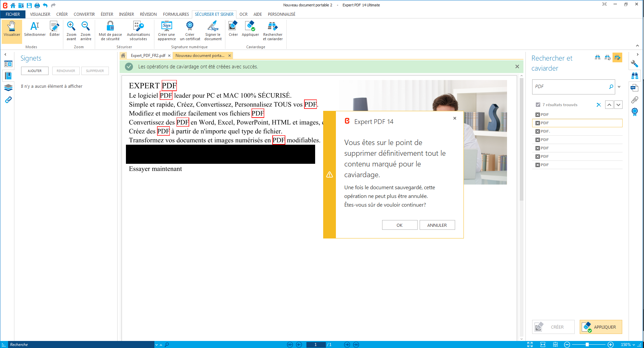This screenshot has width=644, height=348.
Task: Go to previous search result arrow
Action: pyautogui.click(x=609, y=105)
